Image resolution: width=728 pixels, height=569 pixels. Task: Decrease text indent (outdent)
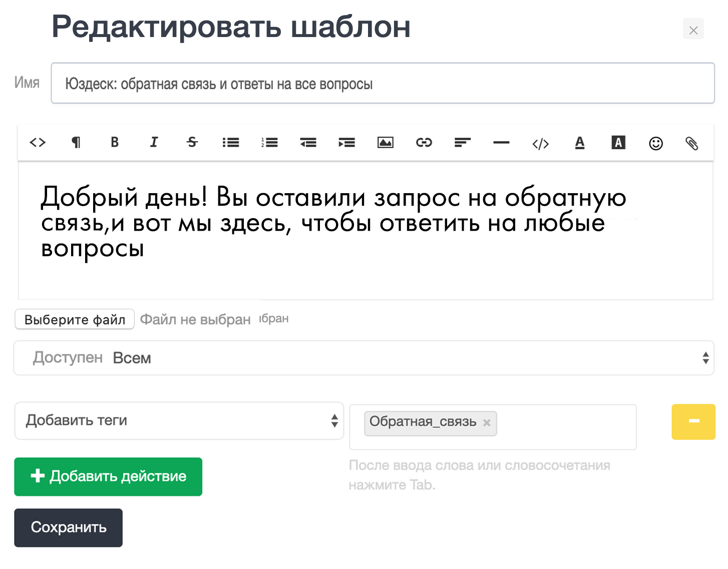pyautogui.click(x=308, y=143)
